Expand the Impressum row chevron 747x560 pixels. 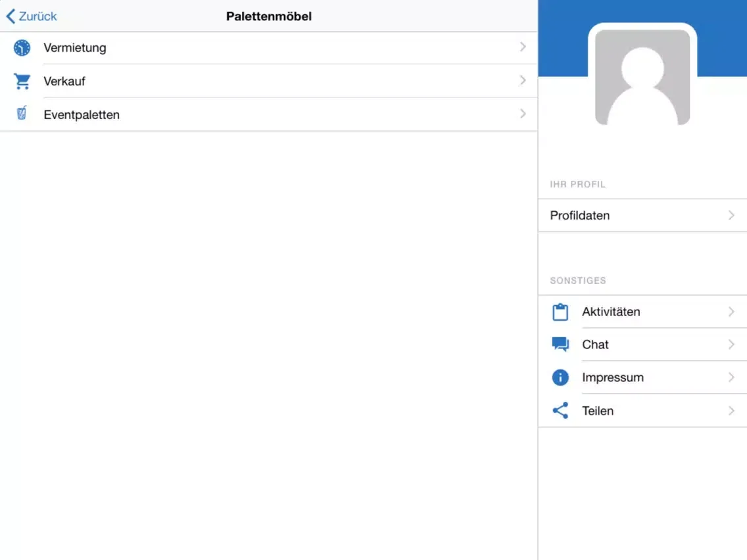pos(731,377)
